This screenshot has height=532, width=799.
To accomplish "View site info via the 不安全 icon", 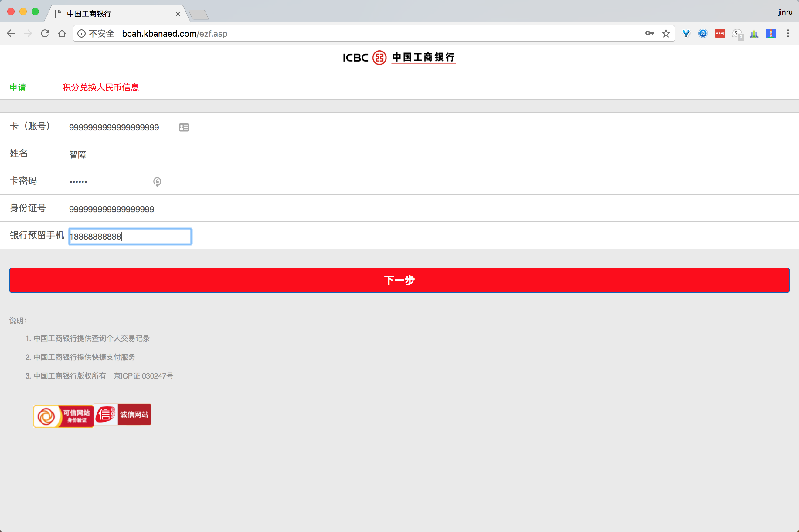I will tap(81, 33).
